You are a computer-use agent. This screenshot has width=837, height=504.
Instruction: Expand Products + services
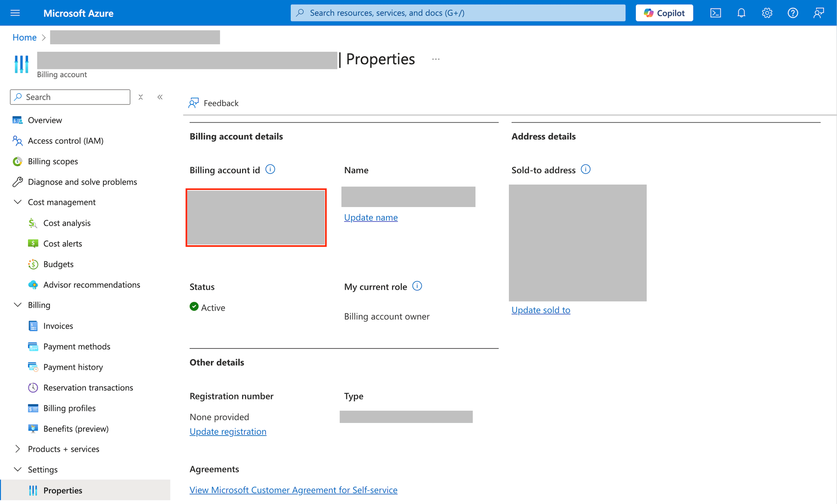(17, 448)
